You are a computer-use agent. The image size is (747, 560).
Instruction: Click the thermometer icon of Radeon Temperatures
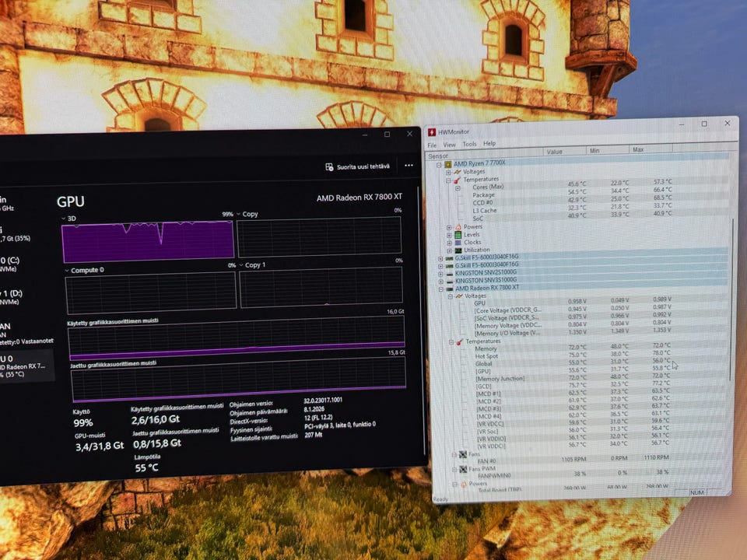(x=460, y=342)
